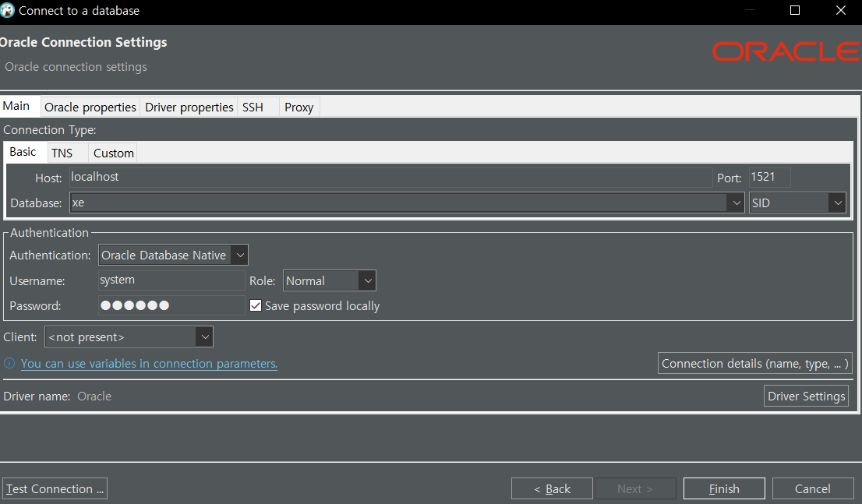This screenshot has width=862, height=504.
Task: Toggle Save password locally checkbox
Action: [256, 305]
